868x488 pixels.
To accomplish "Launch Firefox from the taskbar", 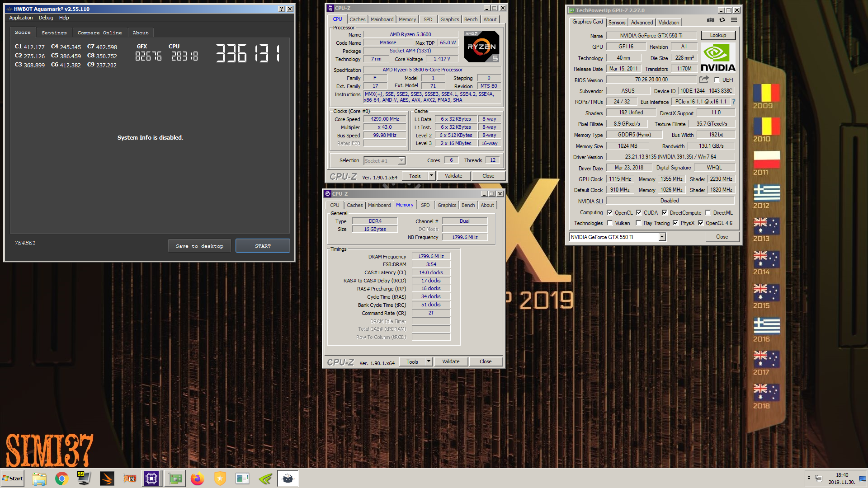I will click(198, 479).
